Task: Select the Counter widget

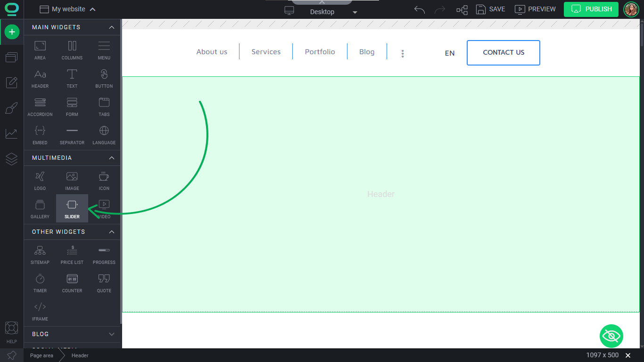Action: point(72,283)
